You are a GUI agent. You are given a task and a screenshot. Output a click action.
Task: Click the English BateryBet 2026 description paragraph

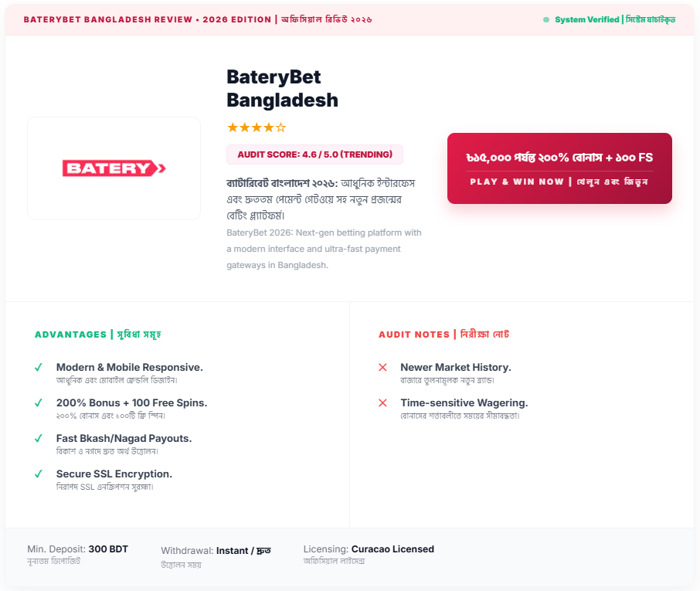(324, 249)
